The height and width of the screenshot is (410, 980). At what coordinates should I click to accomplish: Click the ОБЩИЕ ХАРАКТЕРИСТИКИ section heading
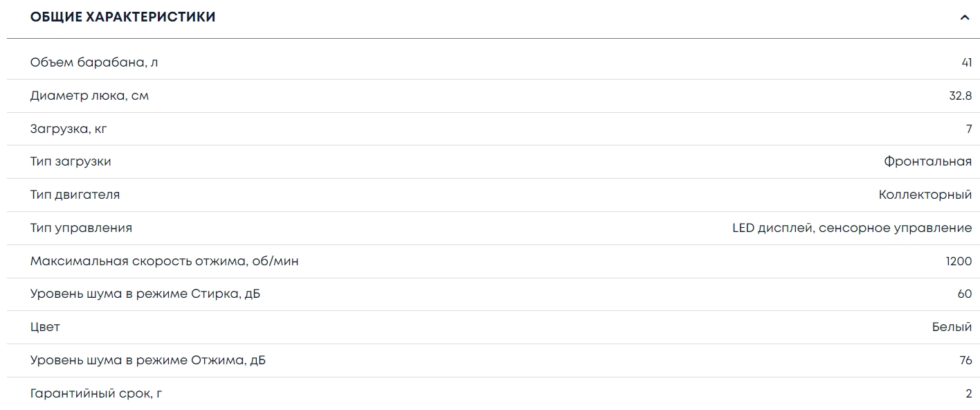tap(122, 17)
